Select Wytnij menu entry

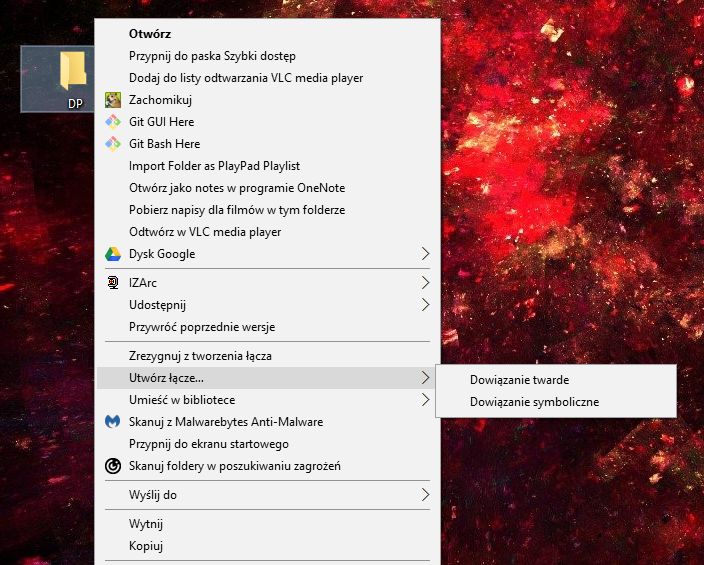pyautogui.click(x=146, y=524)
